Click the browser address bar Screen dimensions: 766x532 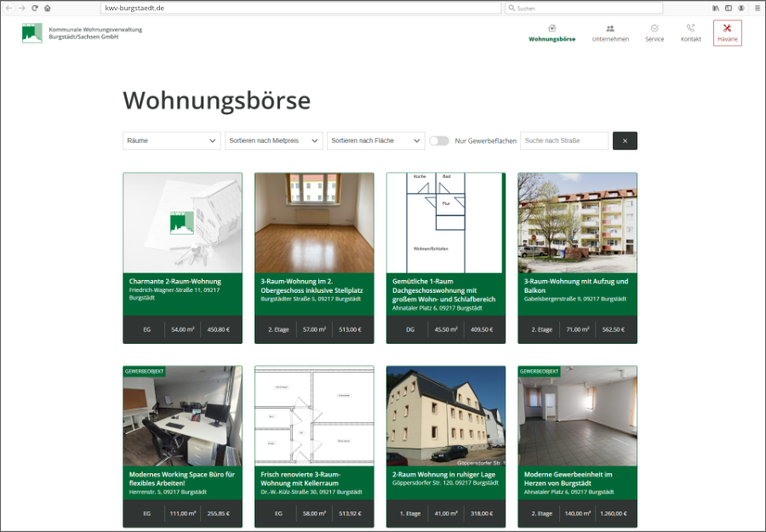pyautogui.click(x=300, y=8)
